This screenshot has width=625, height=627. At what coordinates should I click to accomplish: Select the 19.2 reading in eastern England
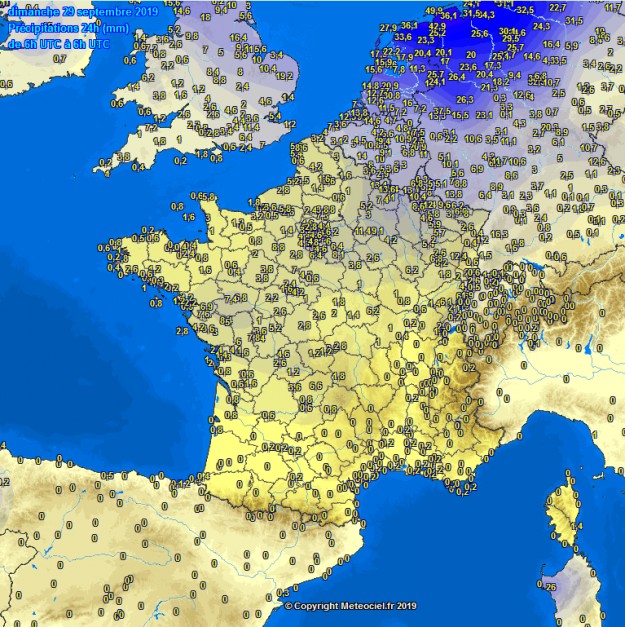click(x=284, y=75)
